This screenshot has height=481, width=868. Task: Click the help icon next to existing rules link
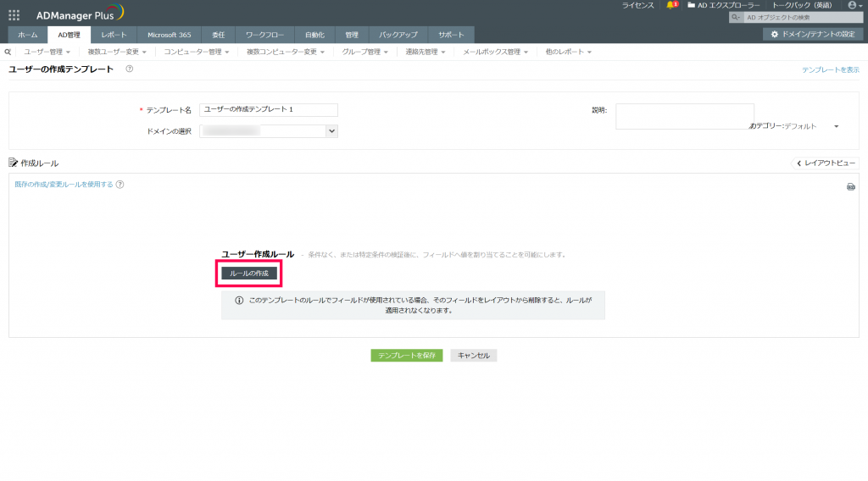click(x=120, y=185)
